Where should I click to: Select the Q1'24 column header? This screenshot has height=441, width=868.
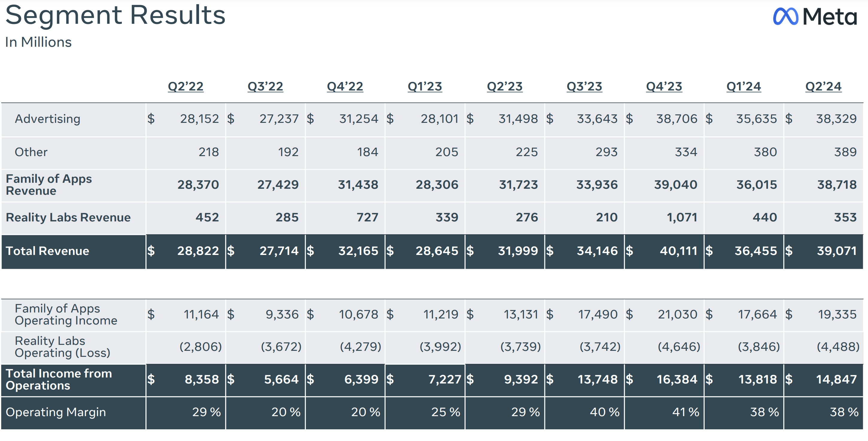coord(743,87)
